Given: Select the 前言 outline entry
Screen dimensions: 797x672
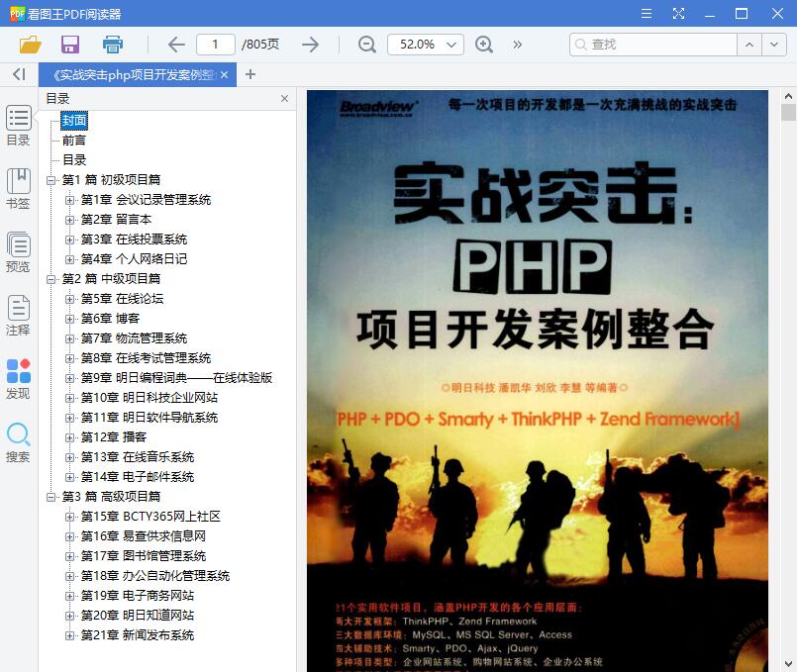Looking at the screenshot, I should [74, 141].
